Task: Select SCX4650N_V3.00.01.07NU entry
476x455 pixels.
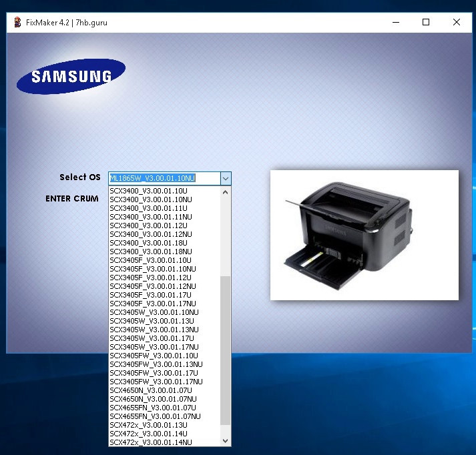Action: pyautogui.click(x=164, y=399)
